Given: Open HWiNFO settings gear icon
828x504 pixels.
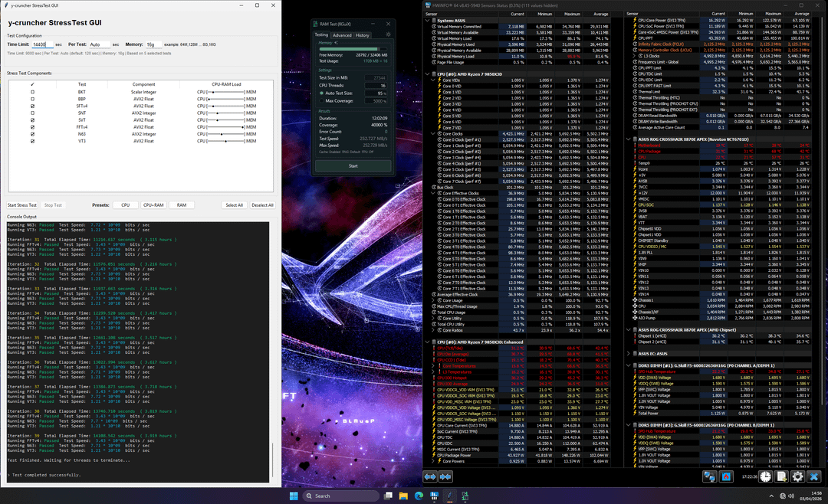Looking at the screenshot, I should point(798,476).
